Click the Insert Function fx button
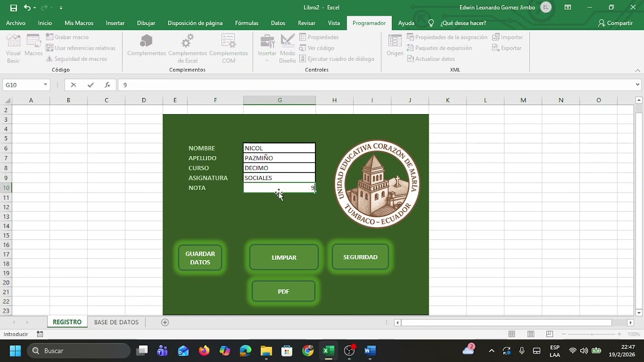 [x=107, y=85]
